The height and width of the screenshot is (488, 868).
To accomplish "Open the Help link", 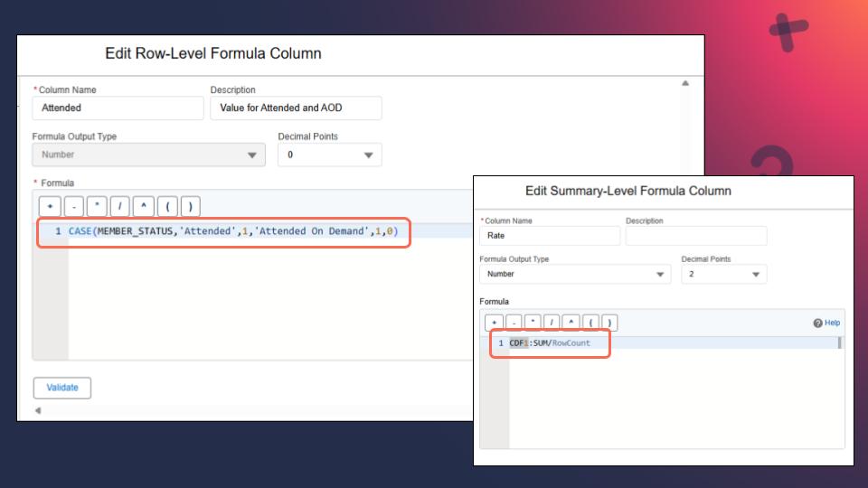I will [832, 323].
